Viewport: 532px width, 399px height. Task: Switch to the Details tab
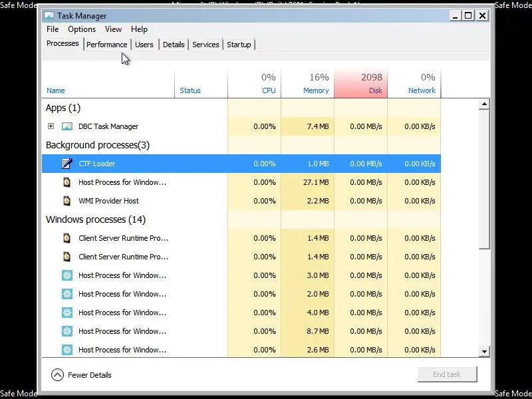pos(174,45)
